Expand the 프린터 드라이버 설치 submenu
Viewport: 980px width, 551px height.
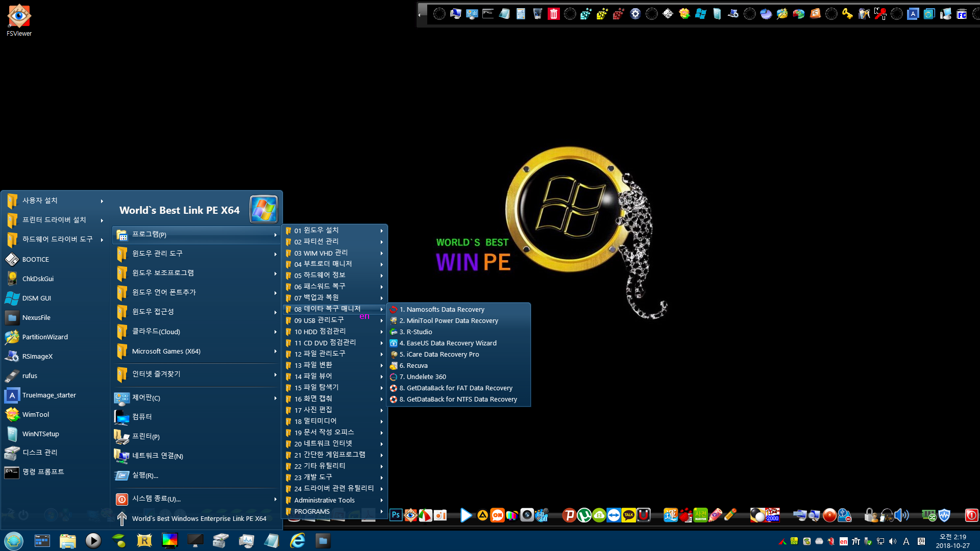tap(55, 220)
